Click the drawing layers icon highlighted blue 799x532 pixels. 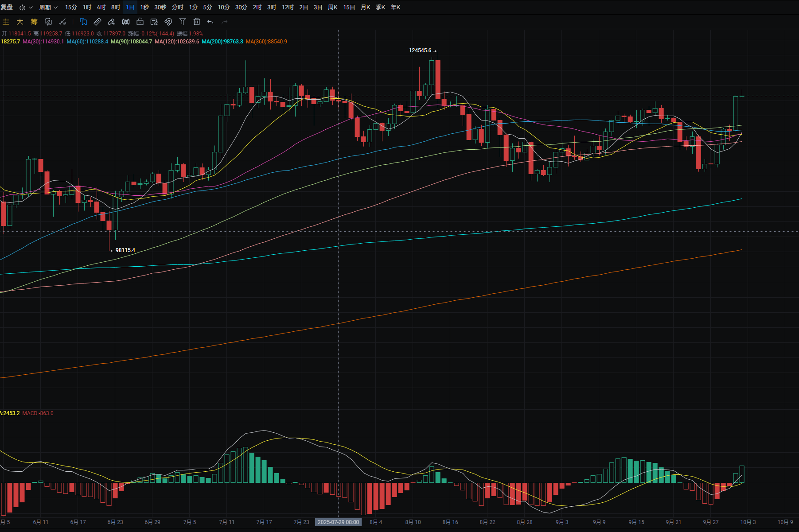point(83,22)
